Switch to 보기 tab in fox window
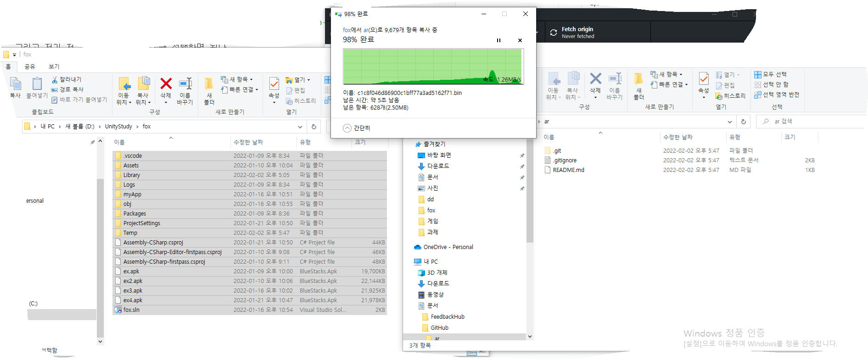The width and height of the screenshot is (868, 360). click(x=54, y=66)
